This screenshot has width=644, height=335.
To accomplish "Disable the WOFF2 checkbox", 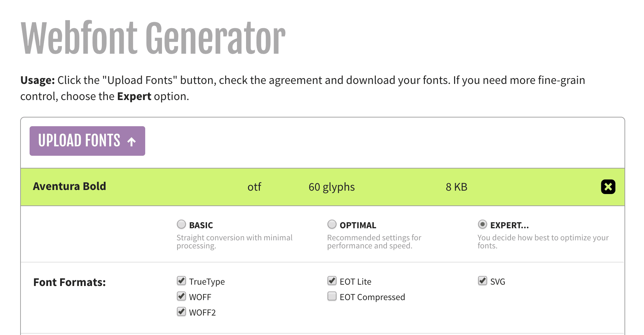I will click(181, 312).
